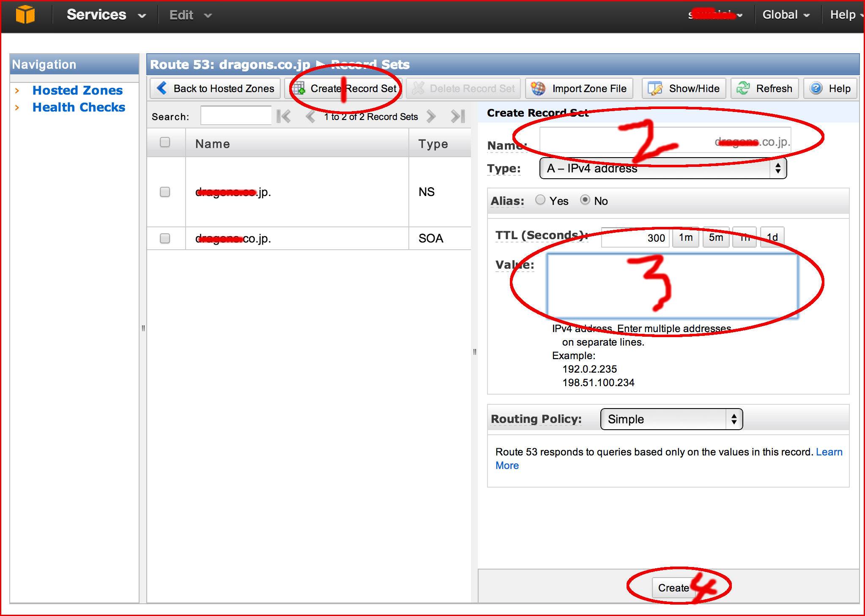Go to first page of record sets

pos(284,116)
